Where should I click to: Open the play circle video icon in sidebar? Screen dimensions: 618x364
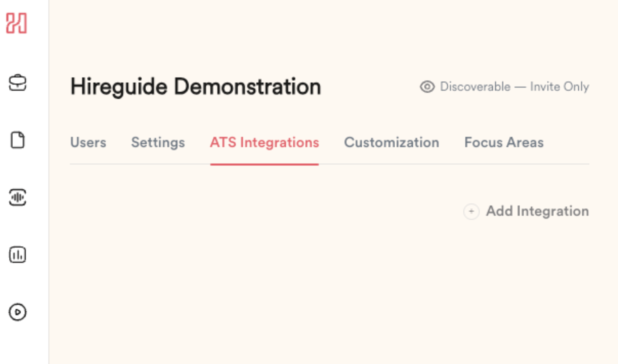17,312
